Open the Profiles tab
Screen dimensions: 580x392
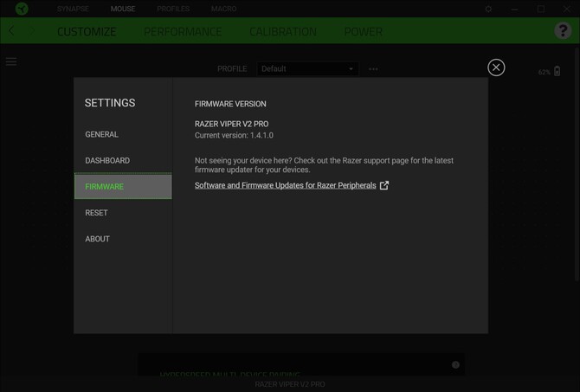coord(173,9)
